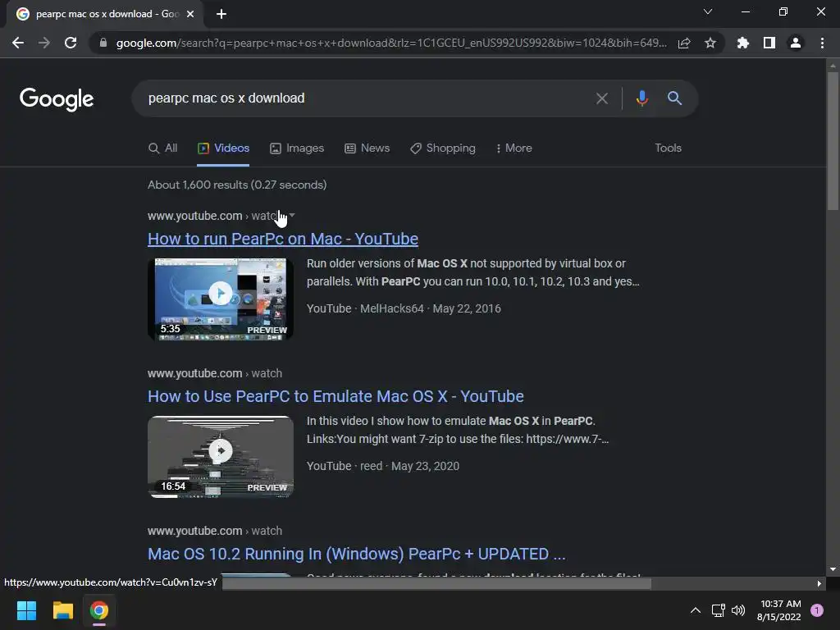Click the 'May 22, 2016' date text

click(x=467, y=308)
